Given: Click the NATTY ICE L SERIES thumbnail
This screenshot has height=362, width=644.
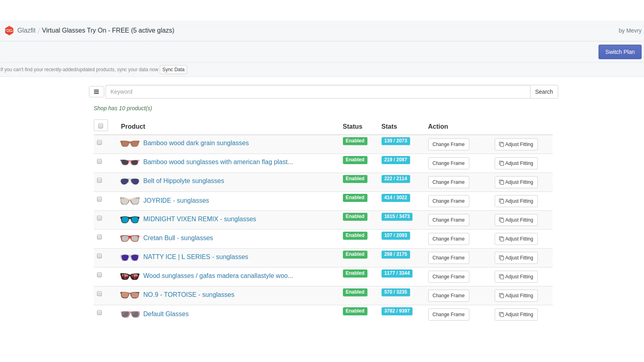Looking at the screenshot, I should [x=130, y=257].
